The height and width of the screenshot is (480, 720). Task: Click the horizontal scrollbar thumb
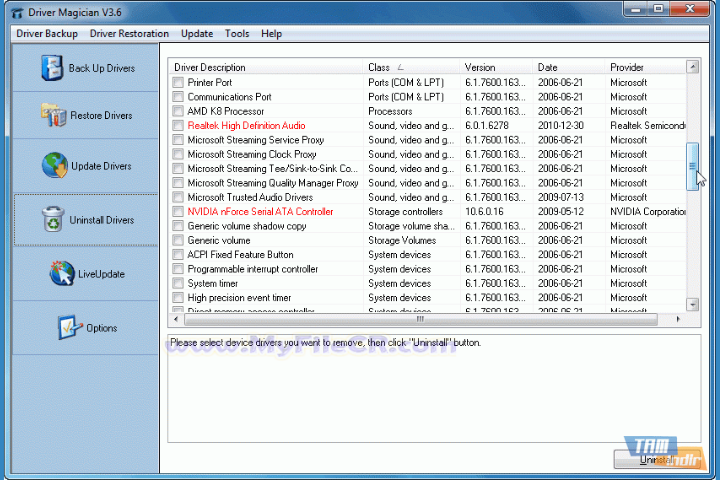[421, 319]
